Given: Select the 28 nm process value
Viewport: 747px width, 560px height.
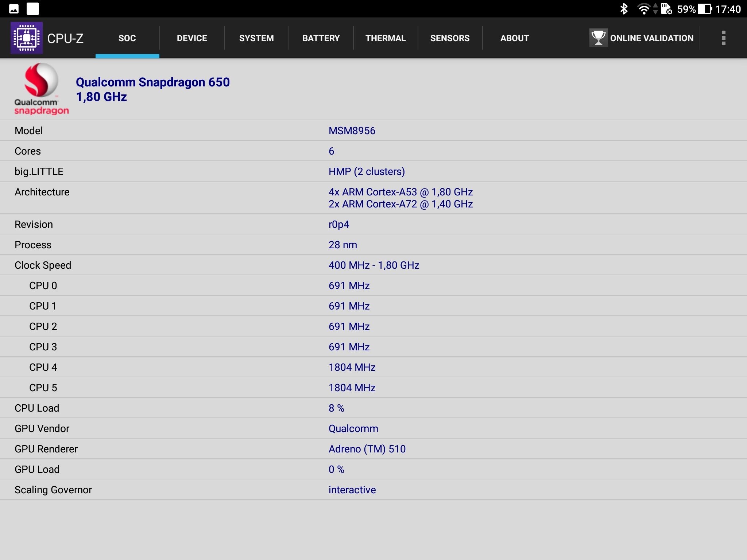Looking at the screenshot, I should tap(343, 245).
